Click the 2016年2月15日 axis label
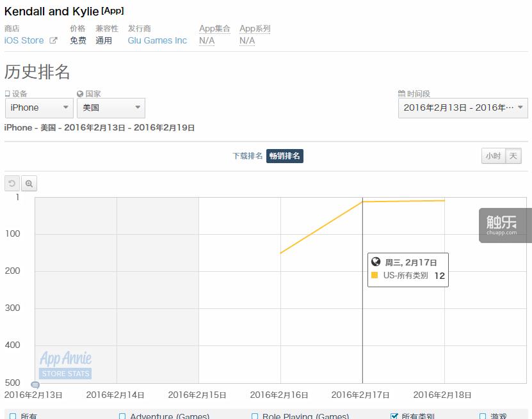532x419 pixels. coord(197,395)
